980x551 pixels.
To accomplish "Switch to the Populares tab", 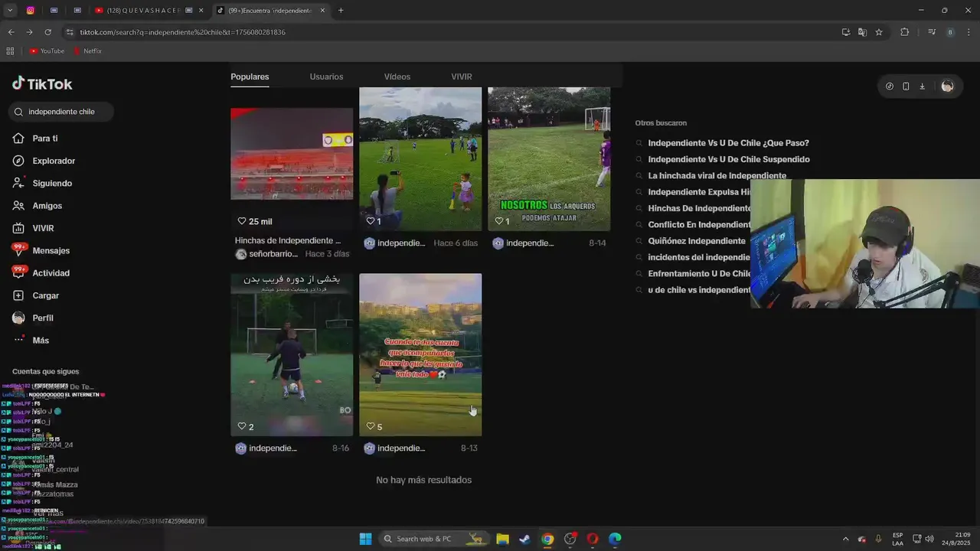I will pos(250,77).
